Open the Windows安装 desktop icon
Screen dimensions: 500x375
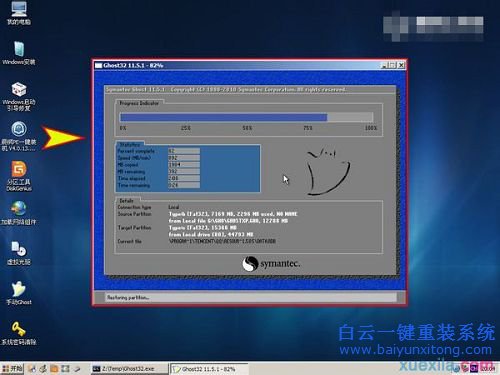19,53
